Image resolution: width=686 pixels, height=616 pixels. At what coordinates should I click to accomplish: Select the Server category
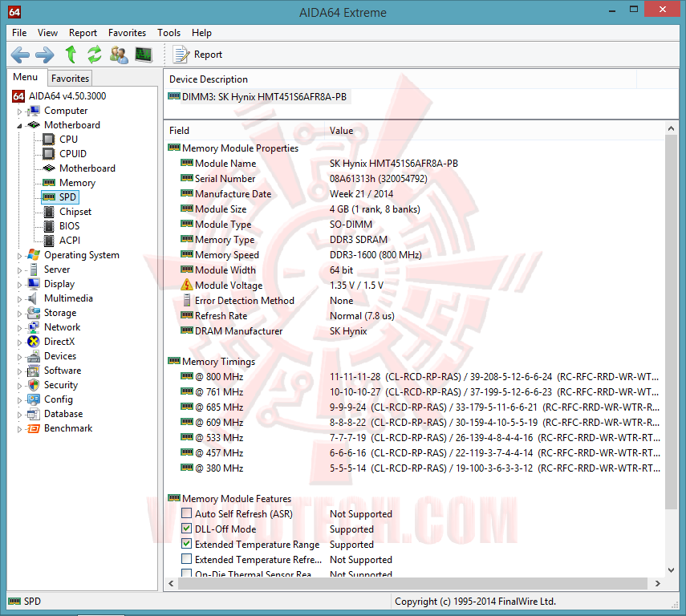(57, 269)
